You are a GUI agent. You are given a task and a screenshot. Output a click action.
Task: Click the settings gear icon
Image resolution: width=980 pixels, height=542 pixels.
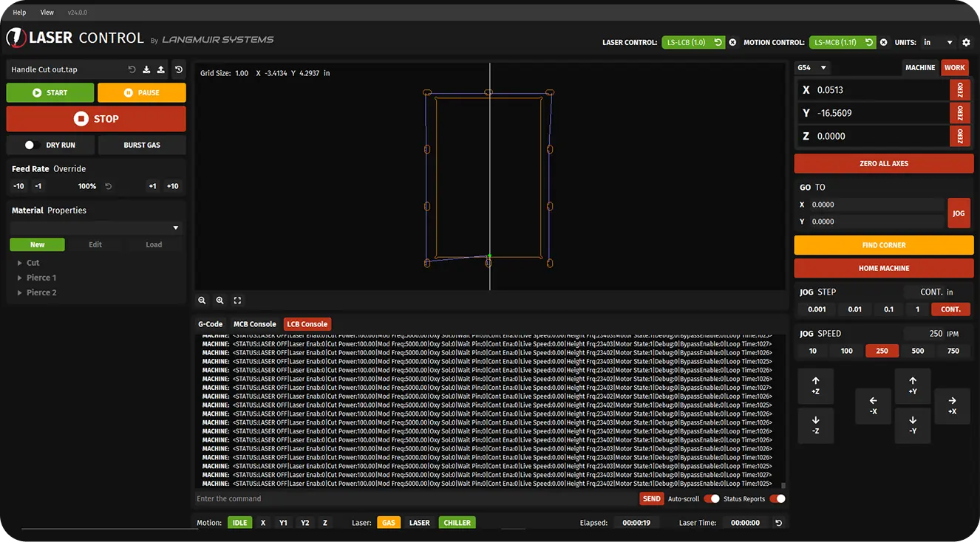[x=966, y=43]
